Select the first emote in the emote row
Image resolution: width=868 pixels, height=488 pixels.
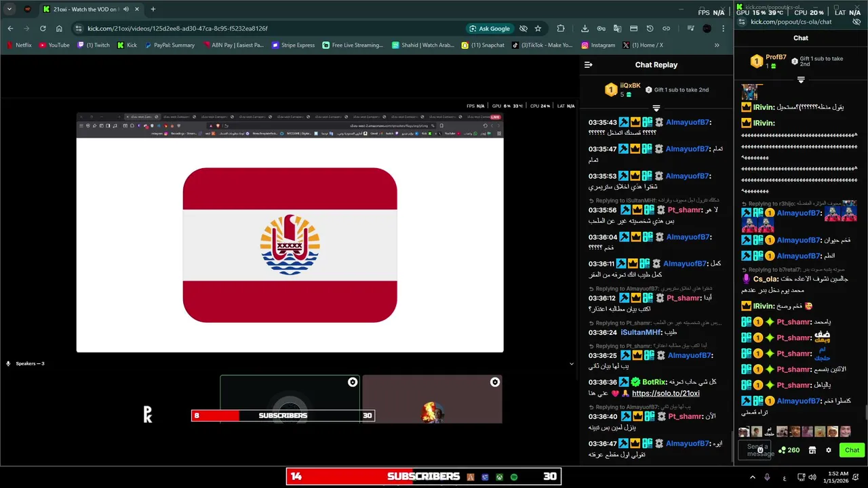coord(744,432)
